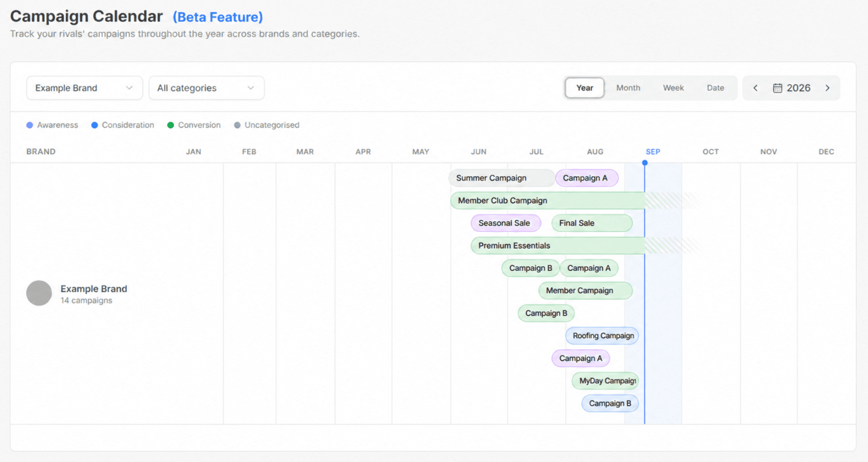
Task: Click the AUG month header
Action: click(x=595, y=152)
